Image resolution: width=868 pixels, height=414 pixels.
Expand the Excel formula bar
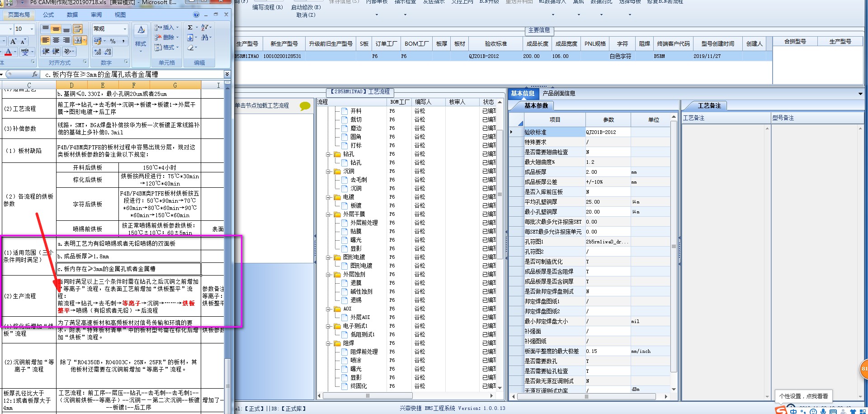227,74
